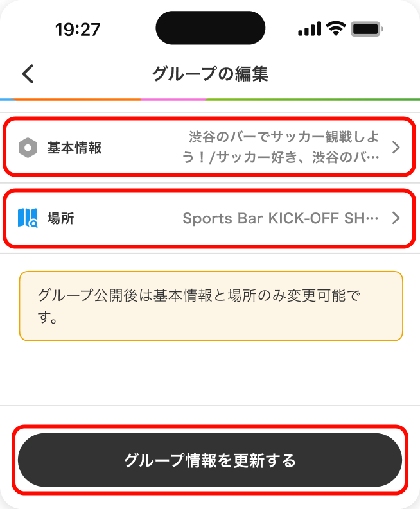Tap the 19:27 clock in status bar
Viewport: 420px width, 509px height.
[78, 30]
